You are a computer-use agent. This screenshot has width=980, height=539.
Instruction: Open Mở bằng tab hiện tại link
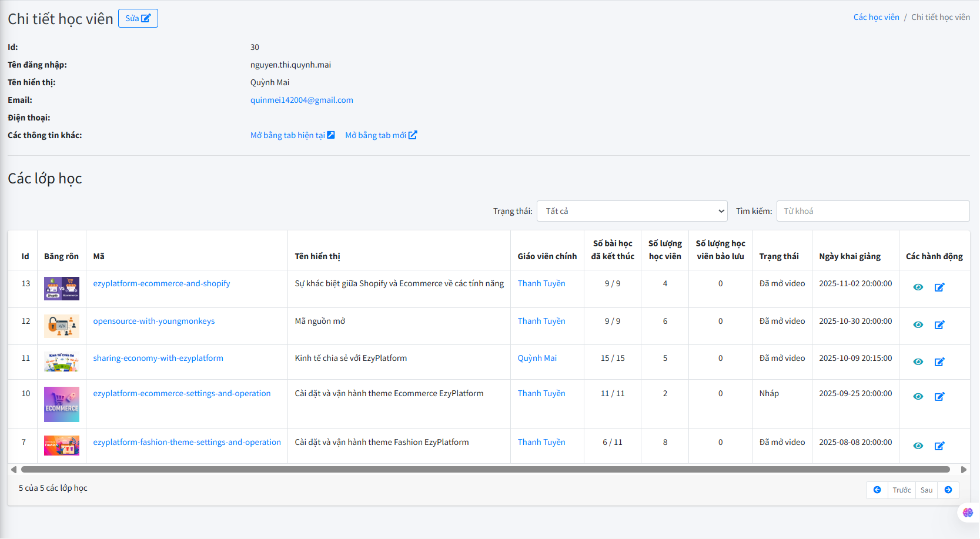pyautogui.click(x=292, y=135)
